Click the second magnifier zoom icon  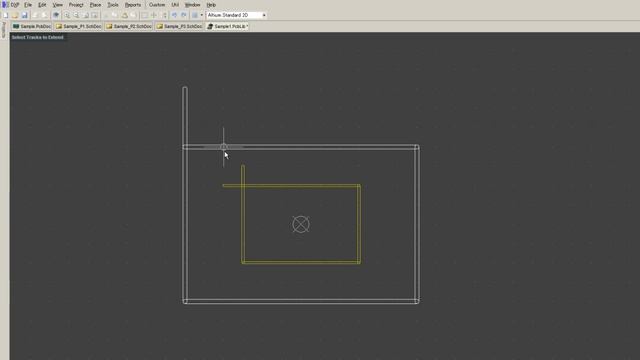(x=76, y=15)
